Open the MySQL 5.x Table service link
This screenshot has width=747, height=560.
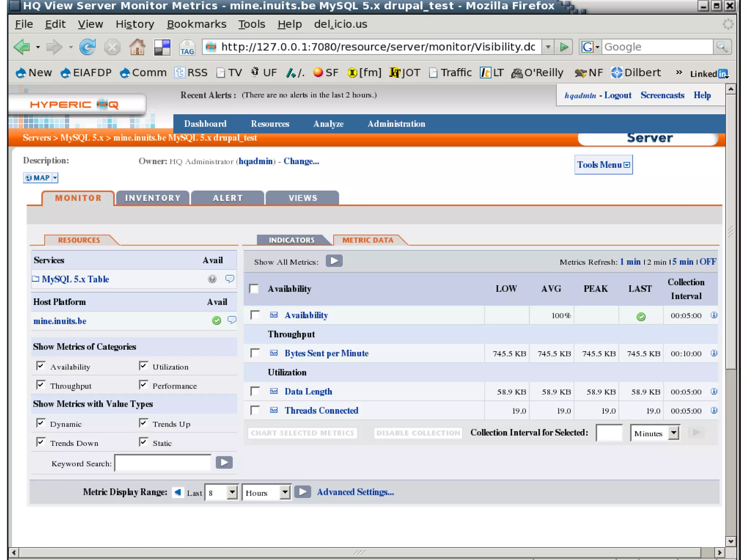tap(75, 279)
